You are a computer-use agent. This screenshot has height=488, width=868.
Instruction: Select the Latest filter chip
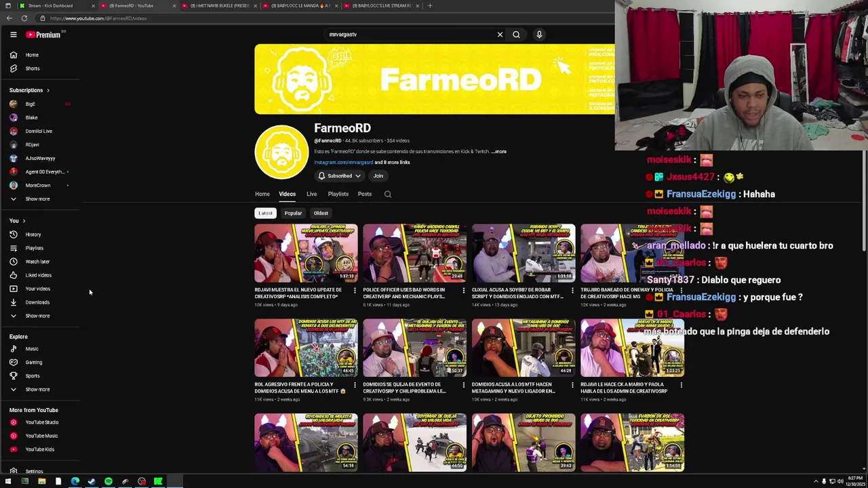265,213
